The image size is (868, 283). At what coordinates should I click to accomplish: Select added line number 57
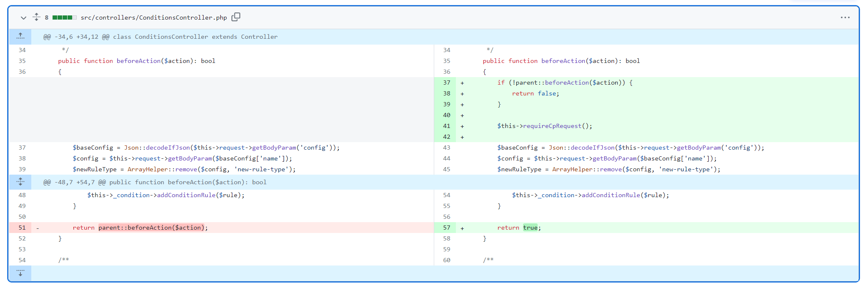click(447, 228)
